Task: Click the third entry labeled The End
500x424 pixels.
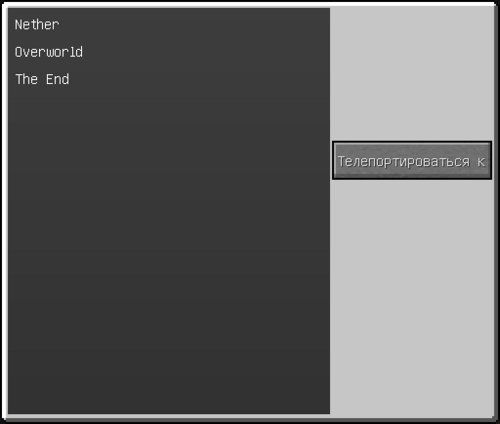Action: pos(42,79)
